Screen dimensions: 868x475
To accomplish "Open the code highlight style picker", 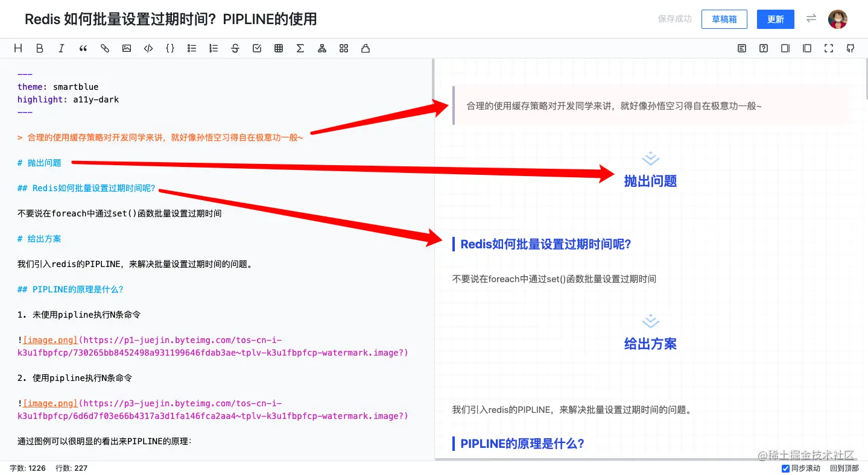I will point(366,49).
